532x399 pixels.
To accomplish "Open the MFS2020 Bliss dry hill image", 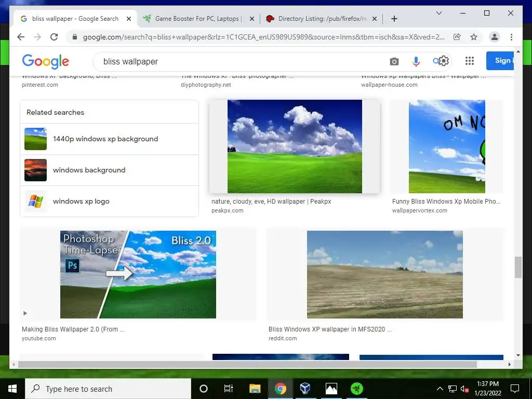I will (x=385, y=274).
